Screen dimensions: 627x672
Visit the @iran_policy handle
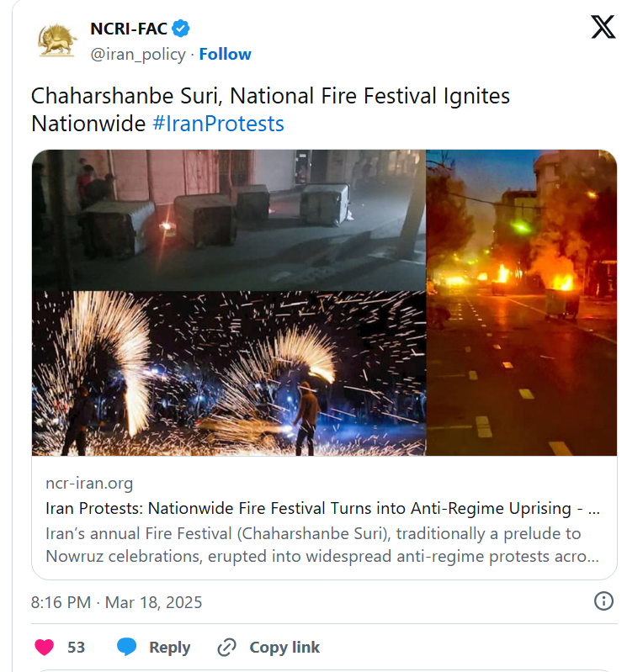[x=137, y=54]
